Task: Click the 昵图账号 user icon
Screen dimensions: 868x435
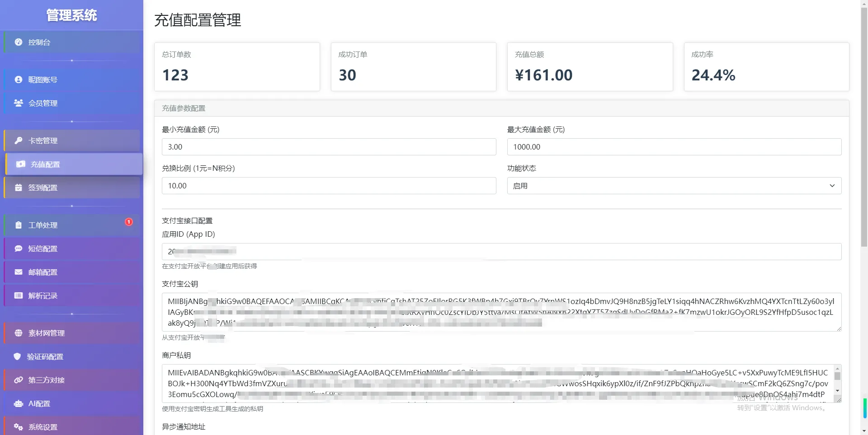Action: pyautogui.click(x=19, y=80)
